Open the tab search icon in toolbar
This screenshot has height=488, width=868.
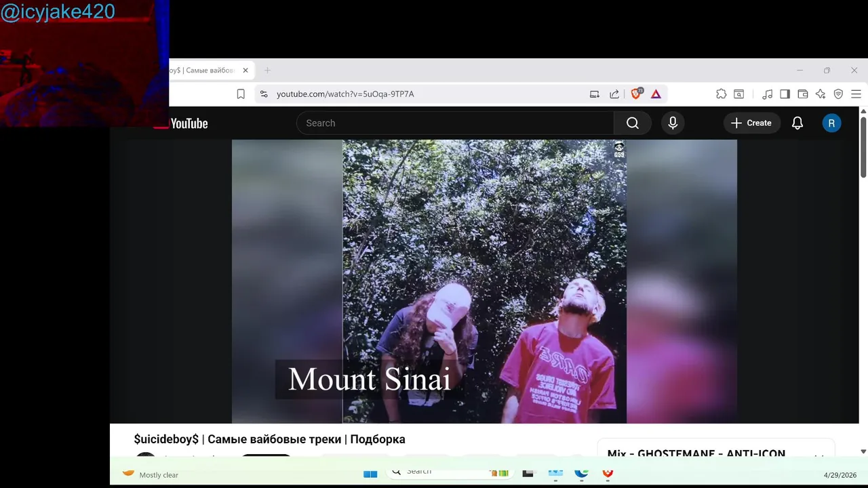point(739,94)
